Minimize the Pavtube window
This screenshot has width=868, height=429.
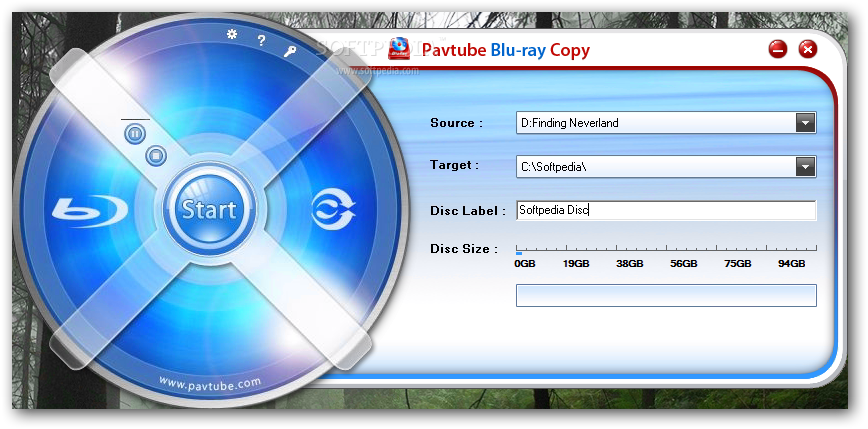pyautogui.click(x=778, y=50)
